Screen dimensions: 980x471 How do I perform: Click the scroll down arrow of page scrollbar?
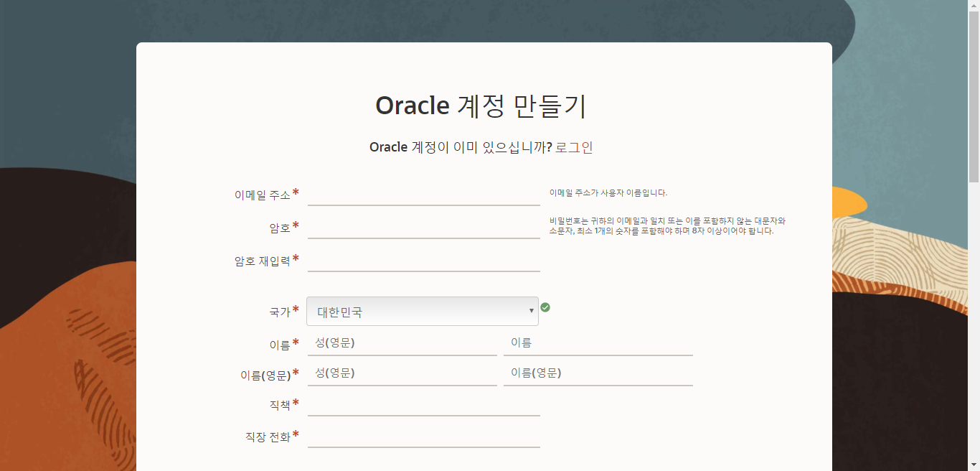[x=974, y=465]
